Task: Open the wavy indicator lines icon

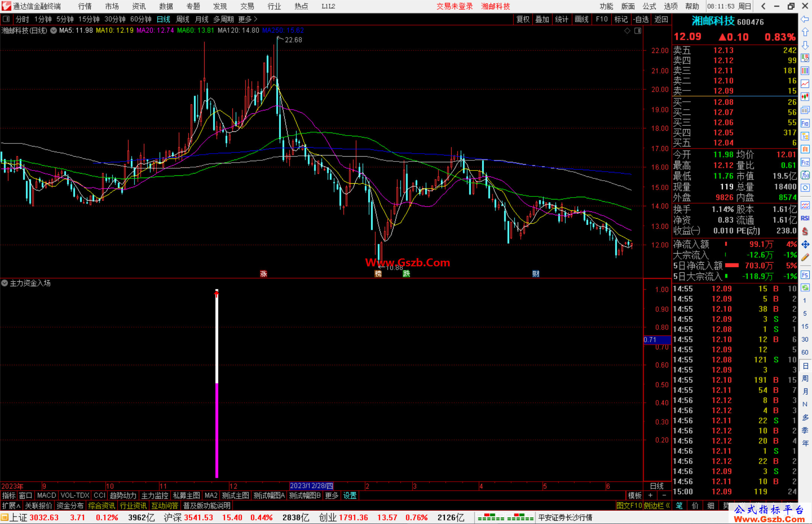Action: (805, 205)
